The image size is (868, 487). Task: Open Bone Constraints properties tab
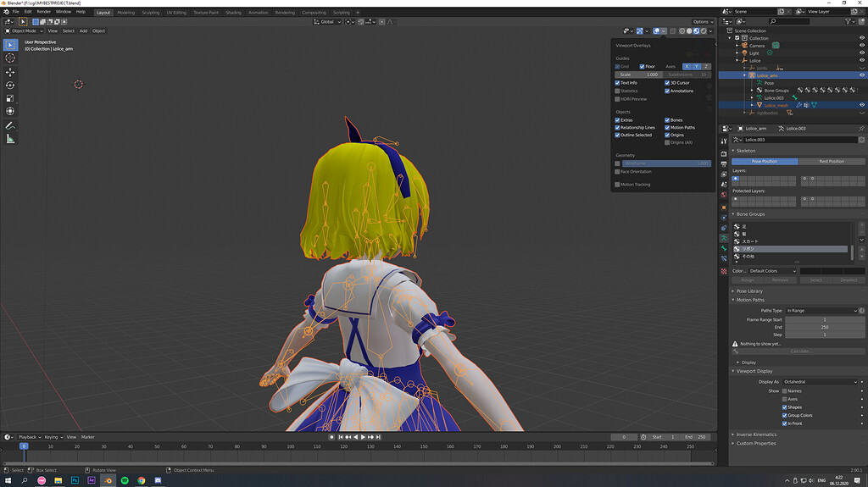724,258
